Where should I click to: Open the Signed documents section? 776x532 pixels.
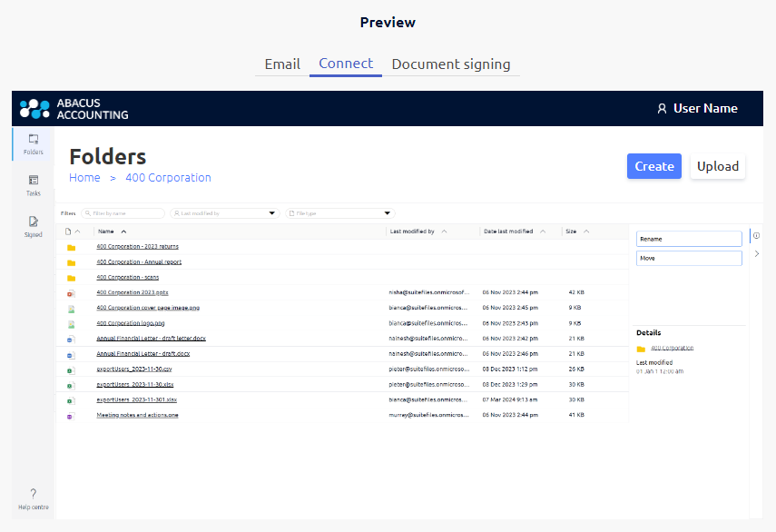pyautogui.click(x=33, y=225)
